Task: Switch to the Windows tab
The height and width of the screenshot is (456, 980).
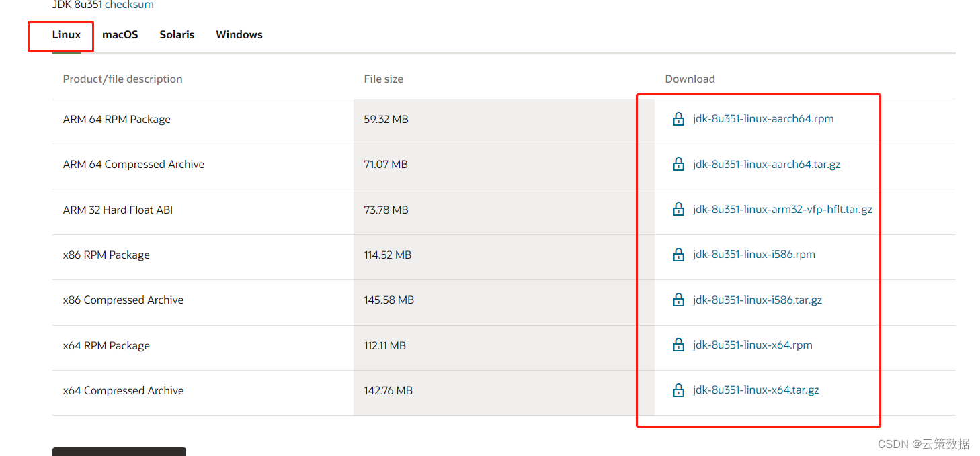Action: [x=239, y=34]
